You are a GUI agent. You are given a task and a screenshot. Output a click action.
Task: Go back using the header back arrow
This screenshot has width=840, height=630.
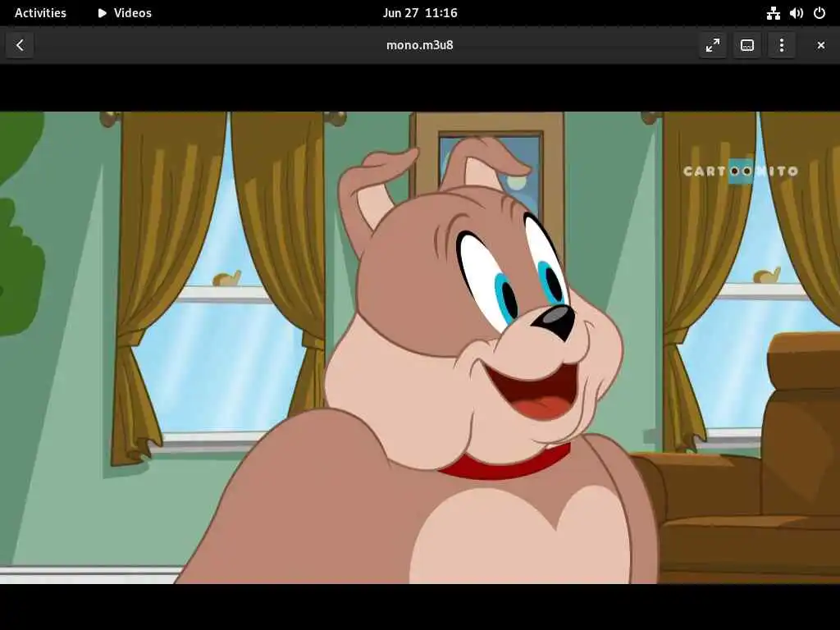[20, 45]
